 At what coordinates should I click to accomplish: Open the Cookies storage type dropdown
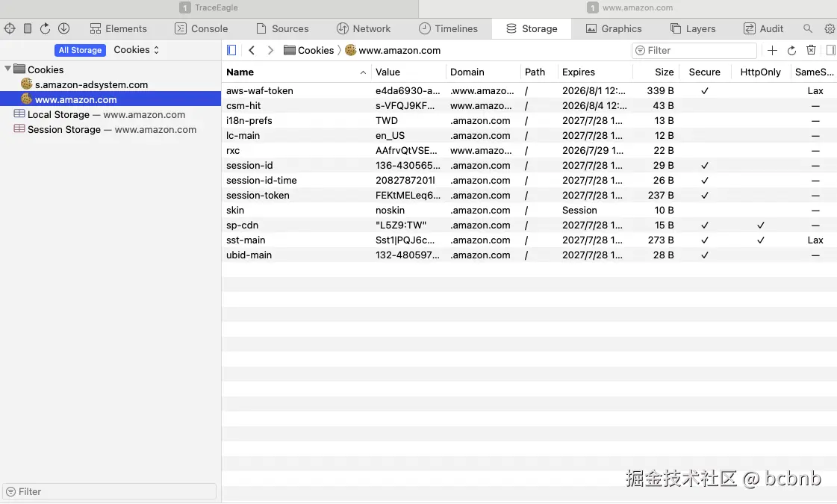(x=136, y=49)
